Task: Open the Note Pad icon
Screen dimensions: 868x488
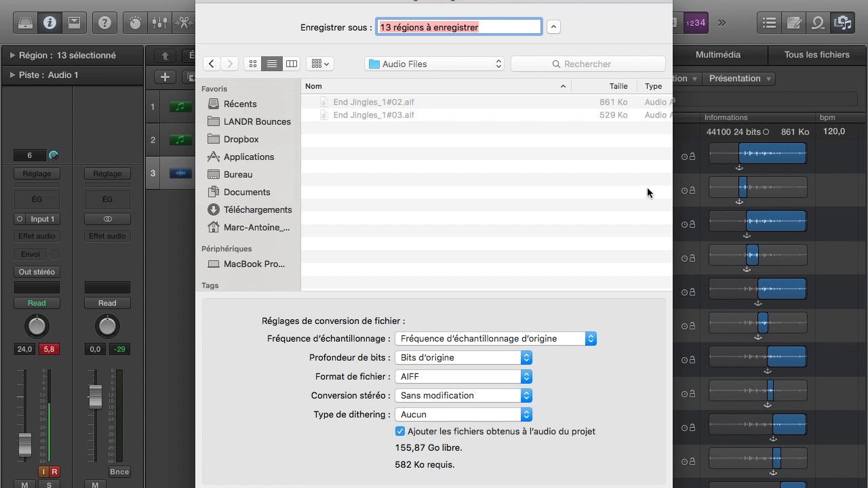Action: pyautogui.click(x=794, y=23)
